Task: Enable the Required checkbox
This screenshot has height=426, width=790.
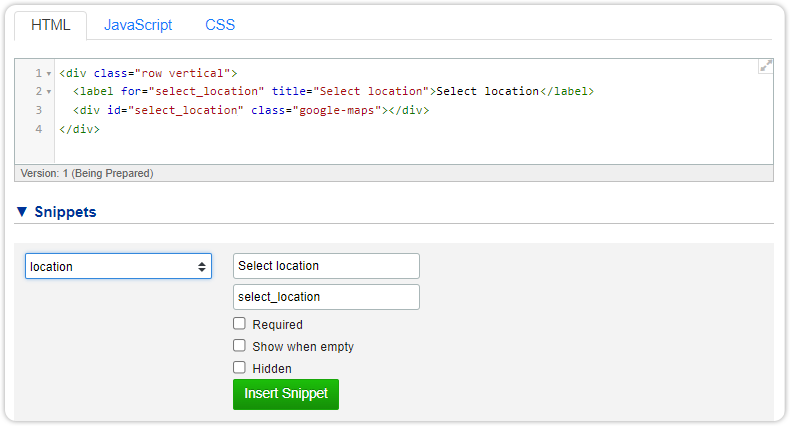Action: click(239, 323)
